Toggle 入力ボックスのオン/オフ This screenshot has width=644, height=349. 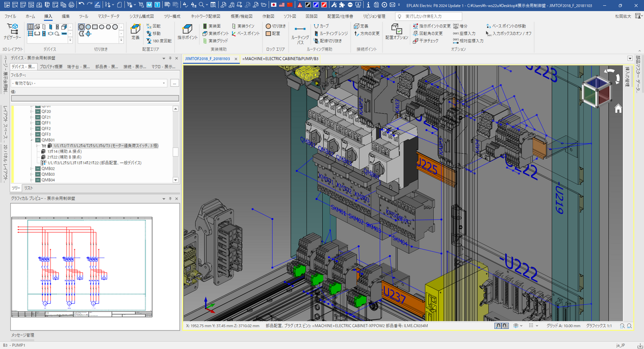click(x=509, y=33)
